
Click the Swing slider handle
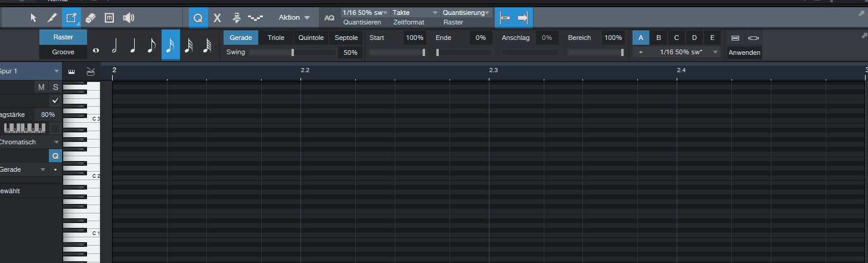[x=292, y=52]
